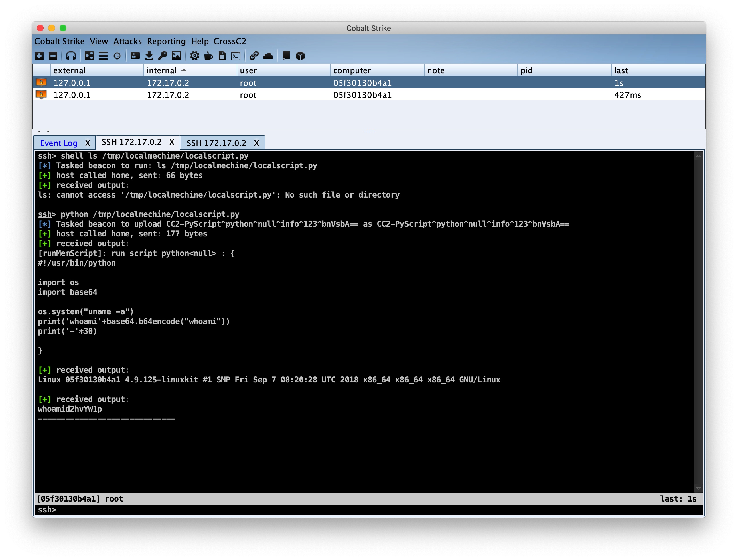
Task: Open the Attacks menu
Action: (x=127, y=42)
